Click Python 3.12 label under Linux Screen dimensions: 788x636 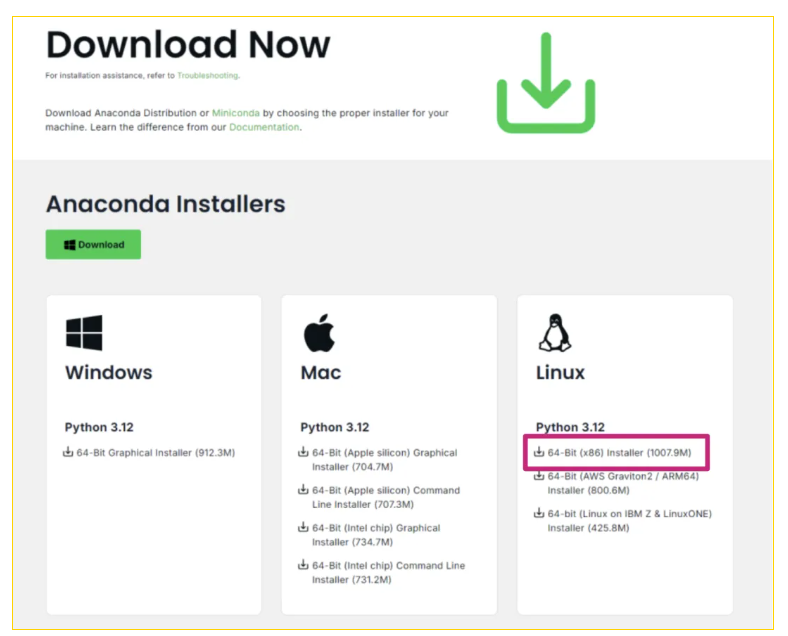pyautogui.click(x=570, y=428)
